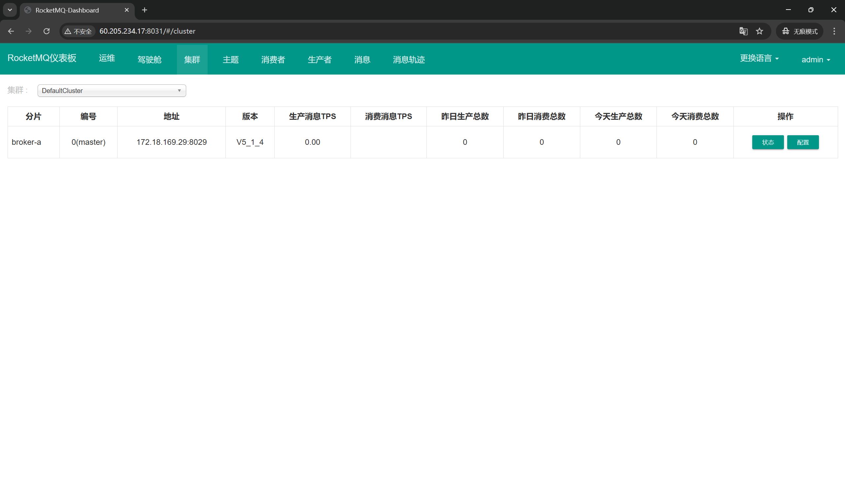Open a new browser tab
Image resolution: width=845 pixels, height=504 pixels.
(144, 10)
